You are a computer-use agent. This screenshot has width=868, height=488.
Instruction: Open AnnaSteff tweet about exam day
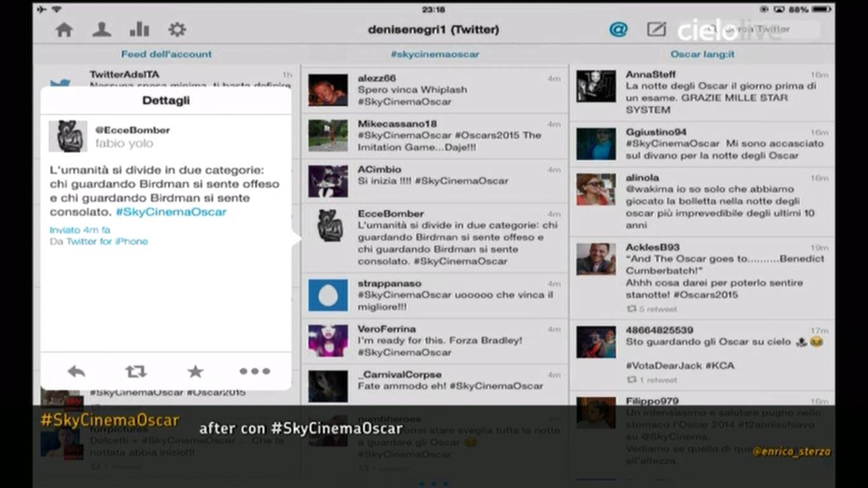coord(702,93)
